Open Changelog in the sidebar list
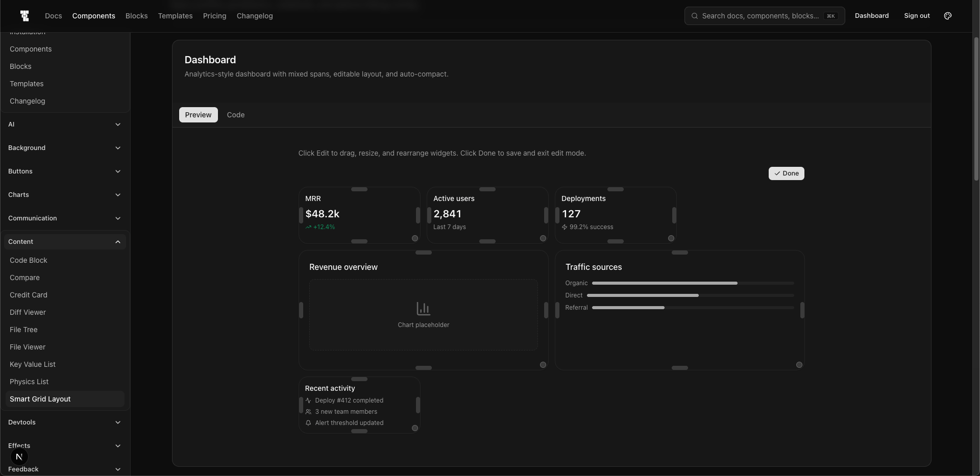This screenshot has width=980, height=476. click(x=65, y=101)
